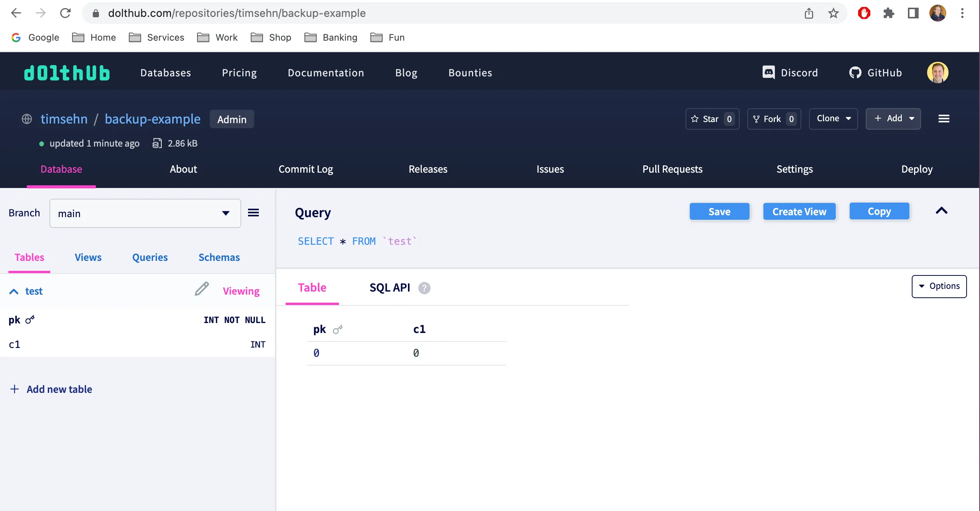Open the browser extensions puzzle icon
The width and height of the screenshot is (980, 511).
[x=888, y=13]
